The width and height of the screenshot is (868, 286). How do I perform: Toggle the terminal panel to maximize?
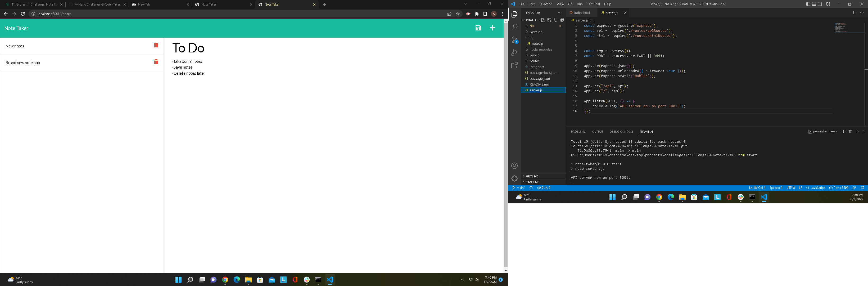pos(857,132)
